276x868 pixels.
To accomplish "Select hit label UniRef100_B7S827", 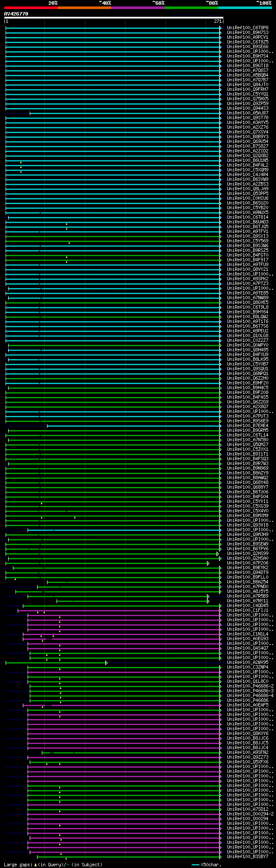I will [248, 146].
